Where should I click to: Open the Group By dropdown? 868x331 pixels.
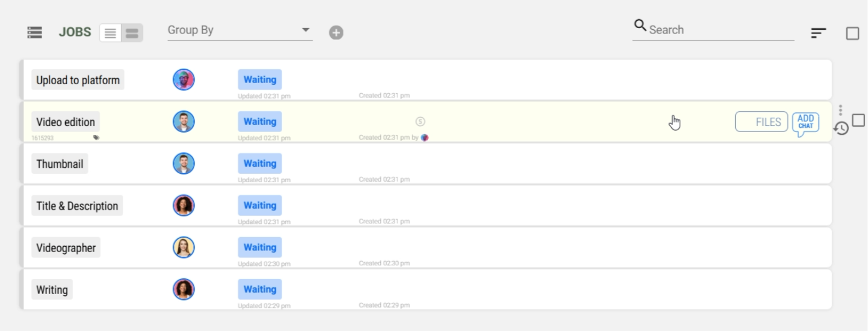point(239,30)
